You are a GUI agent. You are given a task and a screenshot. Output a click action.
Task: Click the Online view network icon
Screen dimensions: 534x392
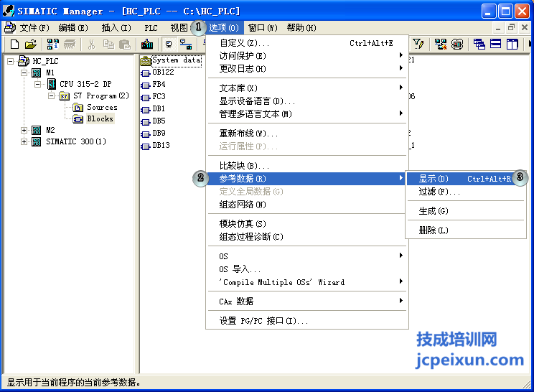186,45
